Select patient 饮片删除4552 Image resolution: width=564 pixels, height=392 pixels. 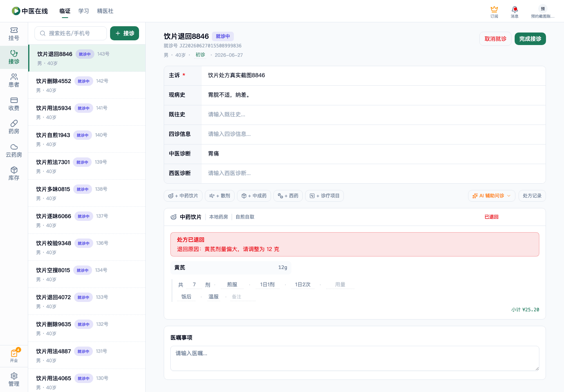tap(87, 85)
